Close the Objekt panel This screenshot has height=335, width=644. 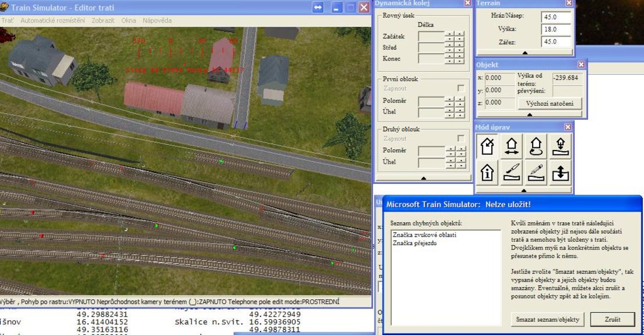[x=581, y=64]
